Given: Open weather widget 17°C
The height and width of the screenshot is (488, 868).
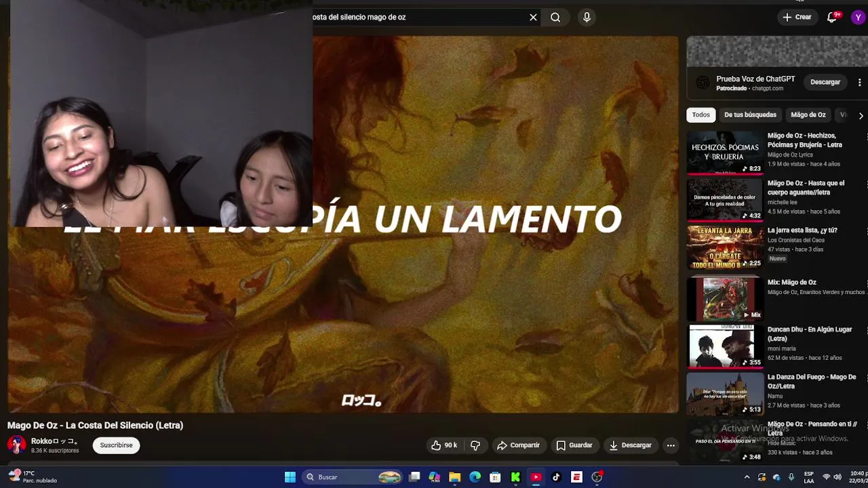Looking at the screenshot, I should click(34, 477).
